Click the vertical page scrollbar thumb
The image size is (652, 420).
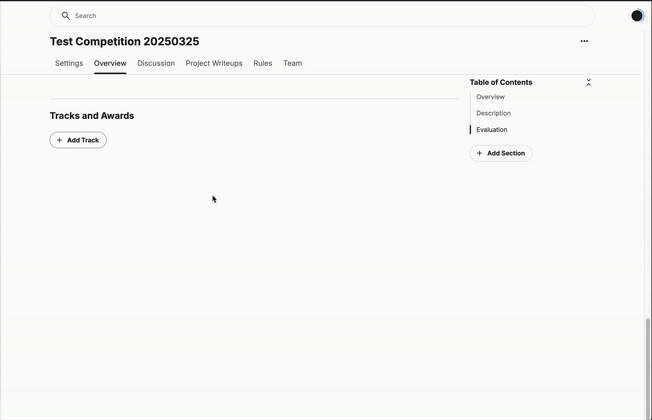[648, 369]
